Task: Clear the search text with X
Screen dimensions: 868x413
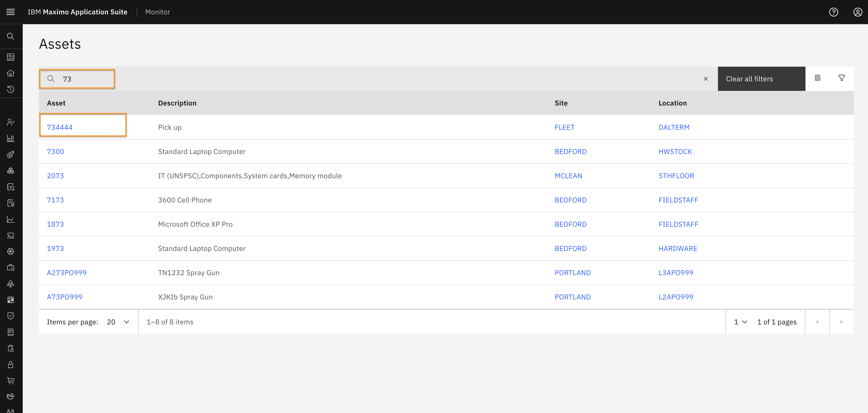Action: point(706,79)
